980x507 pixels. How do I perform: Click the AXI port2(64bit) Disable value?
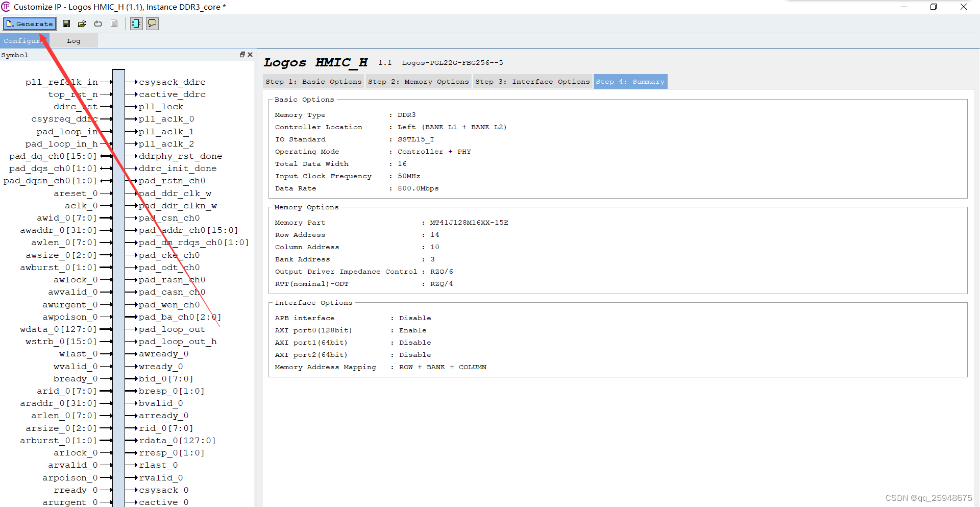click(x=415, y=355)
